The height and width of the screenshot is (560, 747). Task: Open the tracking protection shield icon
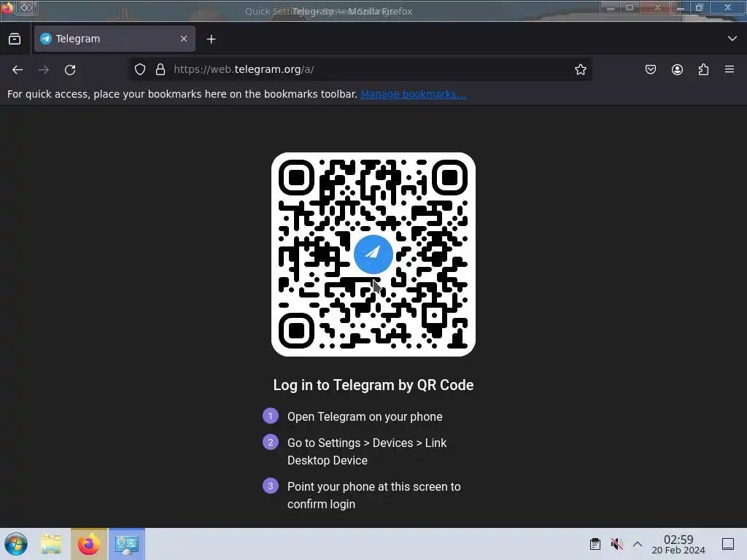tap(139, 69)
